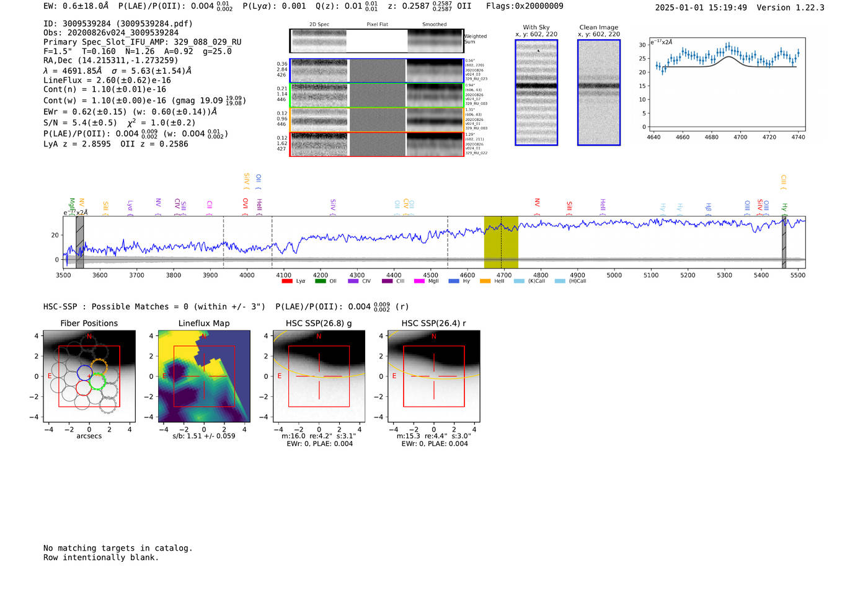Click the Lineflux Map plot
The image size is (868, 591).
coord(204,376)
